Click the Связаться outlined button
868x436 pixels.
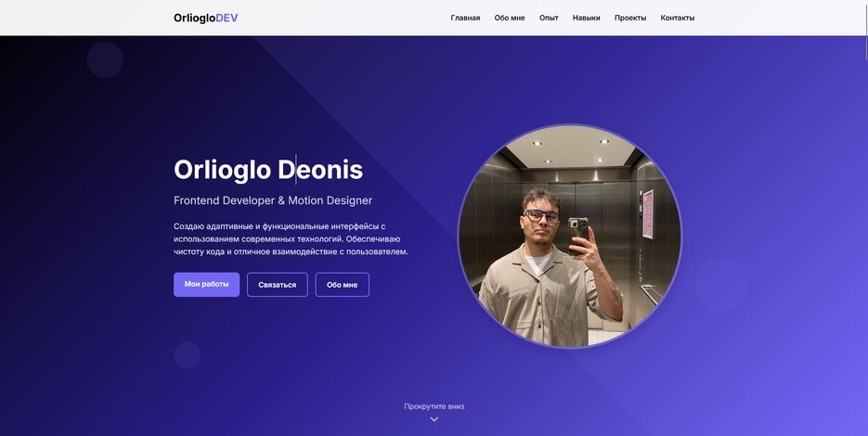click(278, 285)
